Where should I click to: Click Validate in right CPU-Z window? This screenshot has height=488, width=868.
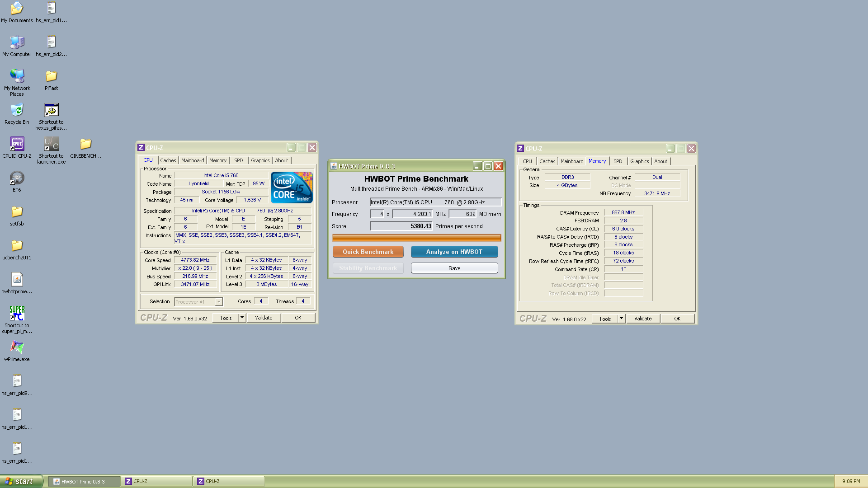pyautogui.click(x=643, y=319)
